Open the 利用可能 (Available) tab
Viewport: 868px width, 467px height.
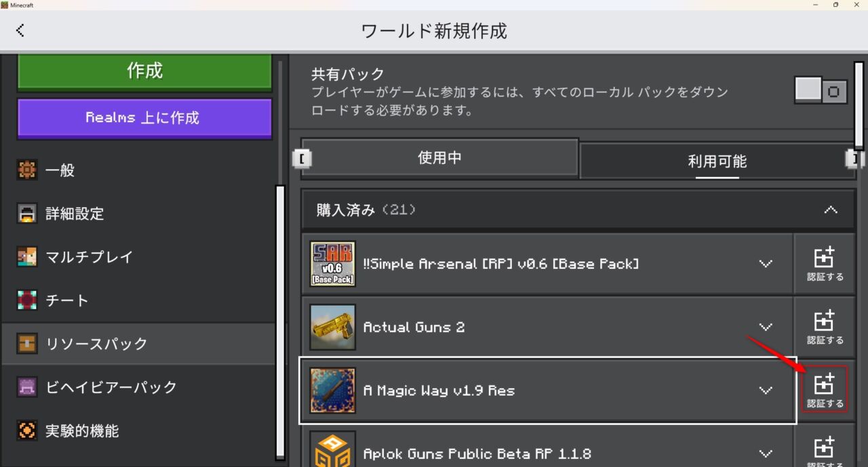point(717,162)
